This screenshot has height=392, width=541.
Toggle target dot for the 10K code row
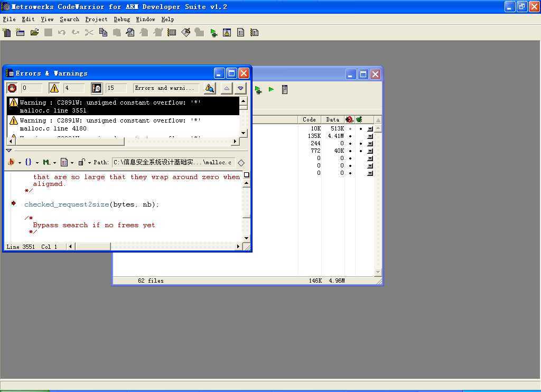(360, 129)
